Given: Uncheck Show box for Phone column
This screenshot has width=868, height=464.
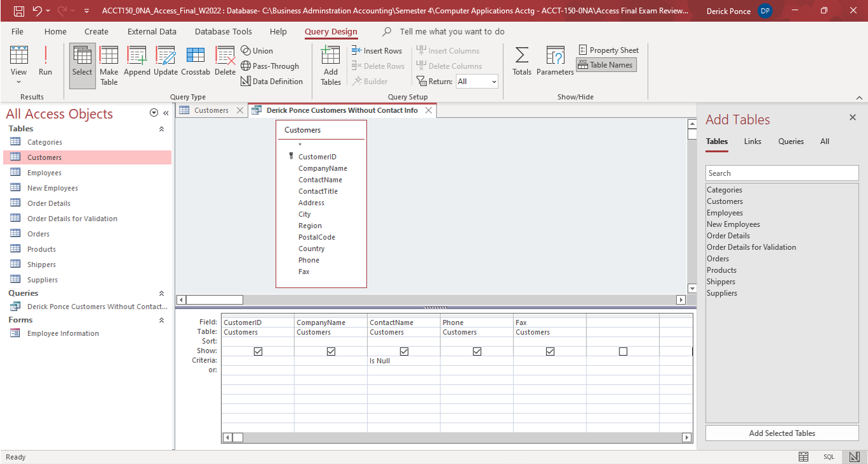Looking at the screenshot, I should coord(477,351).
